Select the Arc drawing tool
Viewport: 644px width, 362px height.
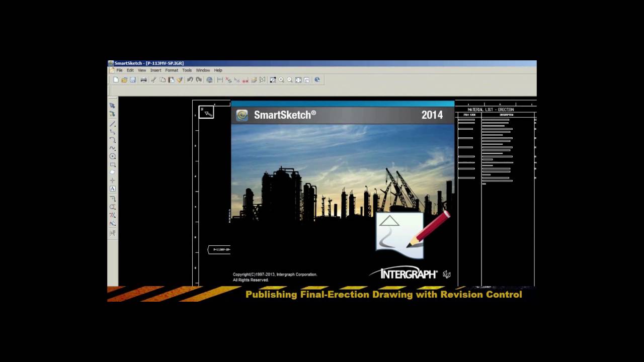[112, 140]
